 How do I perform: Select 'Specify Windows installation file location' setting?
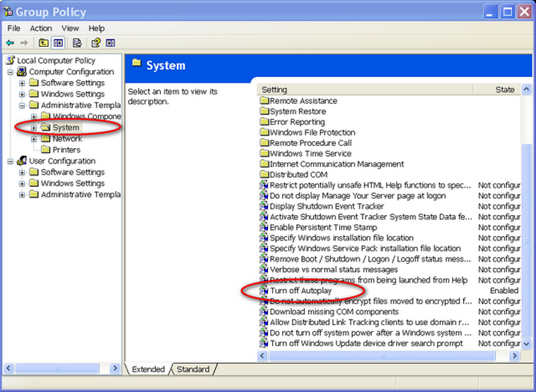point(342,238)
